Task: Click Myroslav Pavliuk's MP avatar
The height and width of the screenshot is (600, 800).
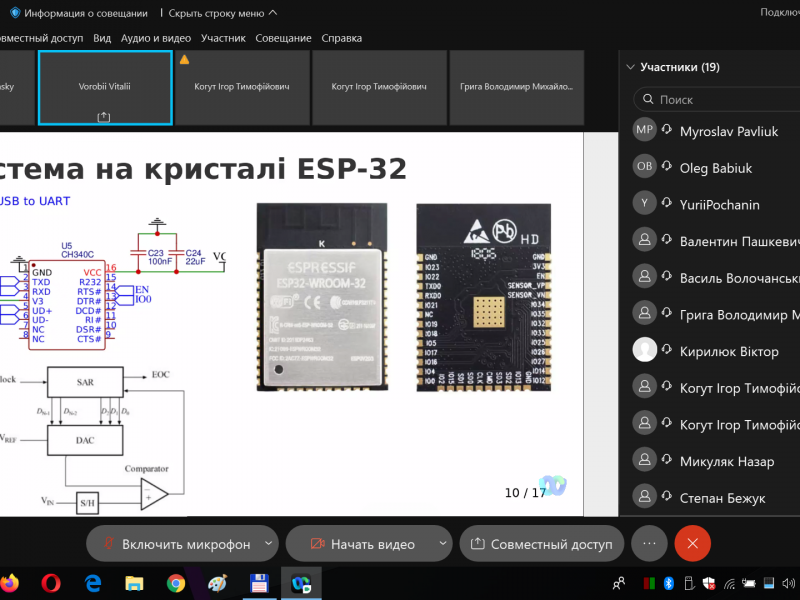Action: click(645, 131)
